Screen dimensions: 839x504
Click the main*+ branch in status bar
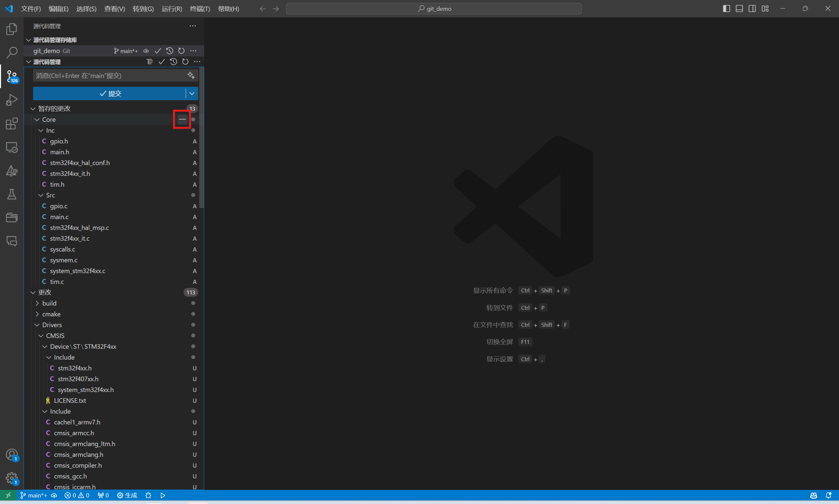point(34,495)
